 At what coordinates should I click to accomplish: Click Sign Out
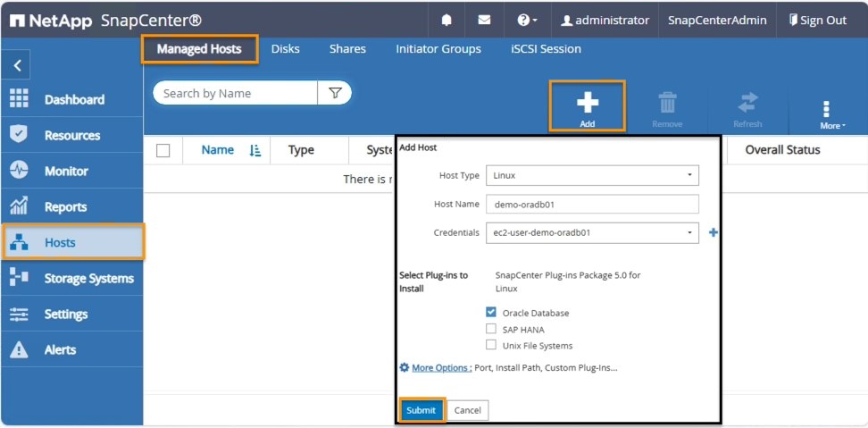(818, 21)
